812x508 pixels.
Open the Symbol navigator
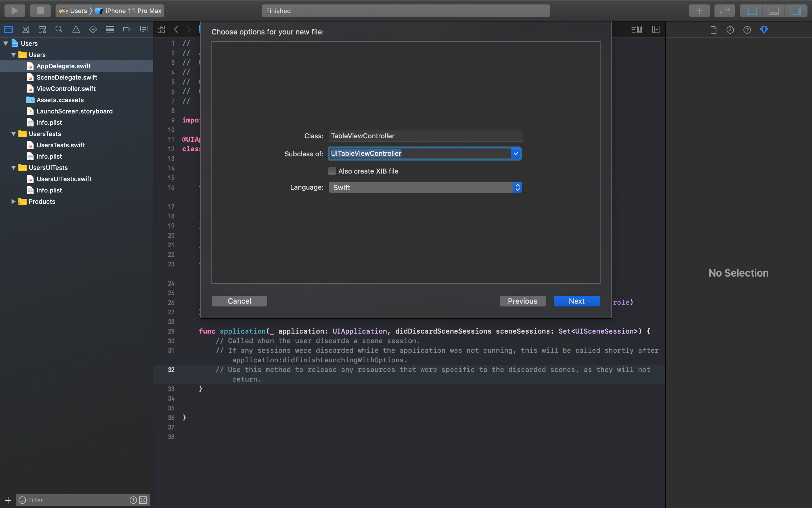(x=42, y=30)
